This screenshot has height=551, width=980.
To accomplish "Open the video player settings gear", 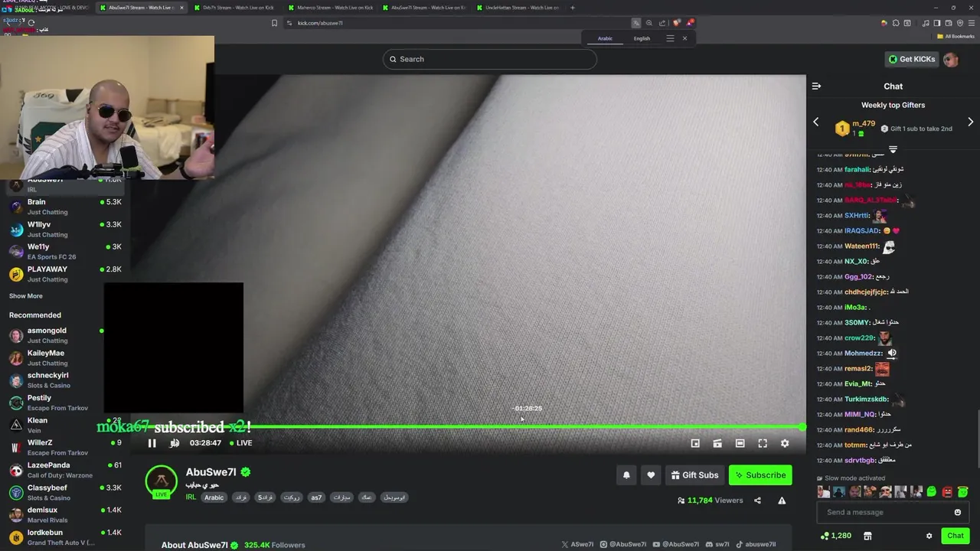I will coord(785,443).
